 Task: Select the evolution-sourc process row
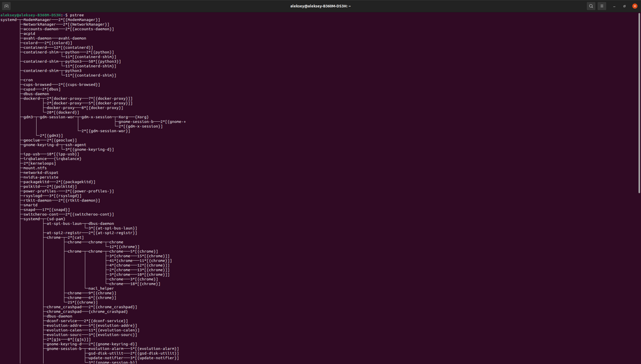[x=91, y=335]
